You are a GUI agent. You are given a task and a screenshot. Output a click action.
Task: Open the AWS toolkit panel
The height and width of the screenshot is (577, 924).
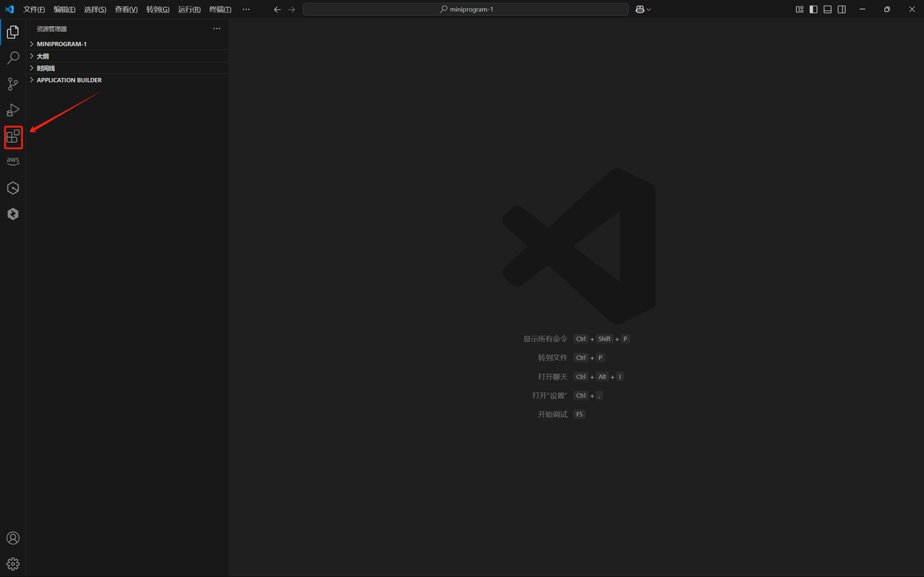tap(13, 162)
